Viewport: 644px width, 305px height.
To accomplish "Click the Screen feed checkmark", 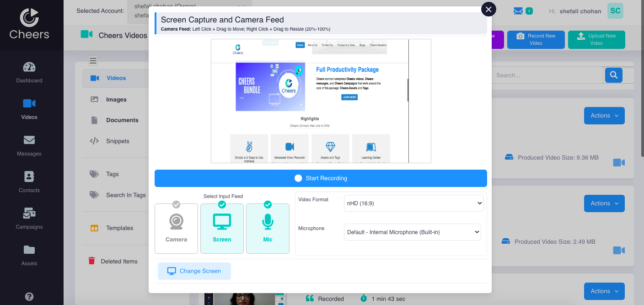I will pos(222,204).
